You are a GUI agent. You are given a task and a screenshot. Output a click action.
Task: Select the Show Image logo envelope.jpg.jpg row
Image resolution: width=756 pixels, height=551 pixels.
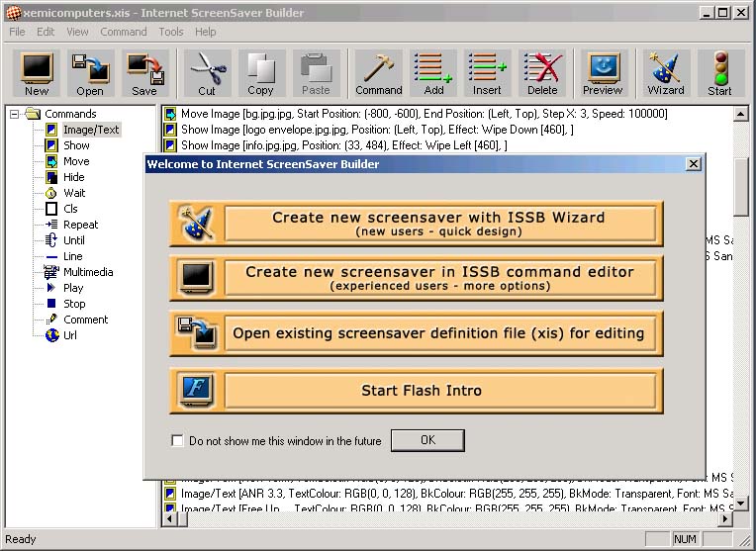point(369,130)
